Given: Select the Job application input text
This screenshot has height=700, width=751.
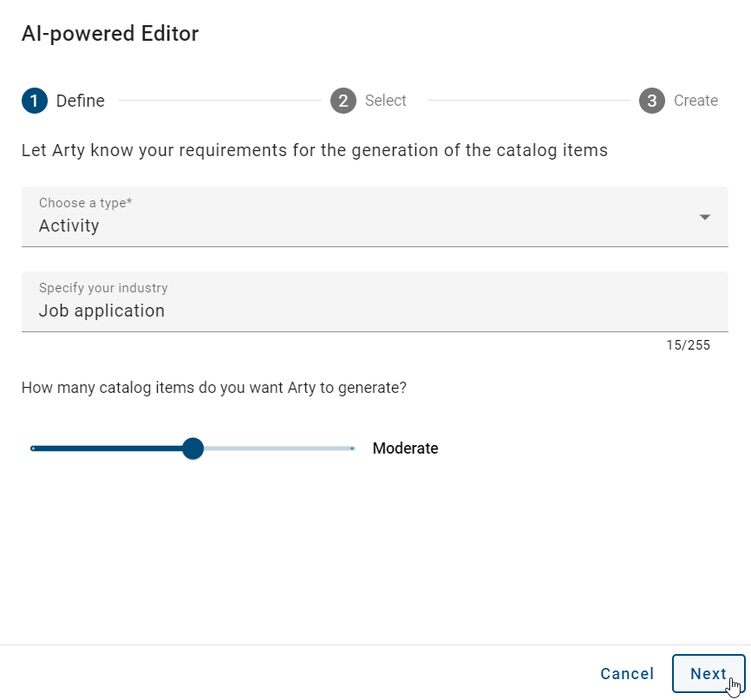Looking at the screenshot, I should 101,311.
